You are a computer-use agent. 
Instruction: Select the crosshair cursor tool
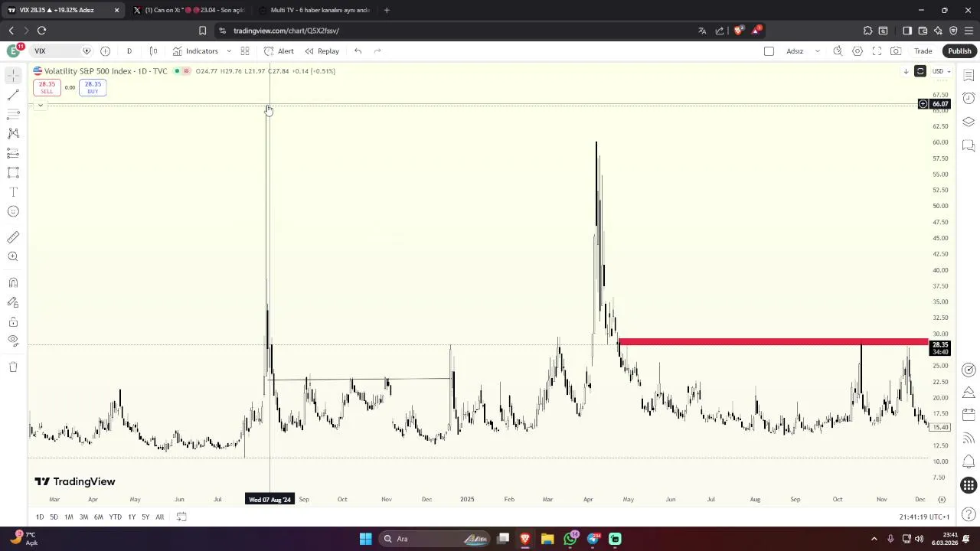pos(13,75)
